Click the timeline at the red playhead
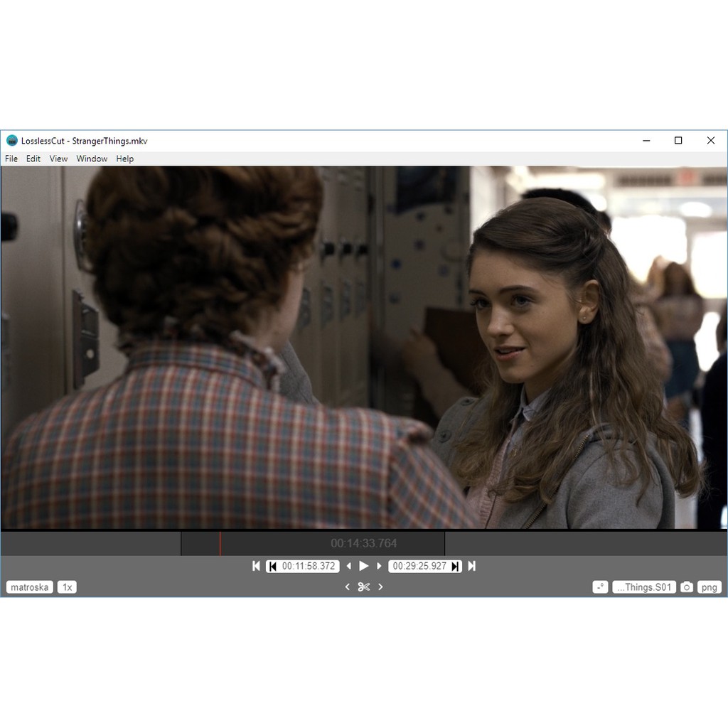 (220, 543)
